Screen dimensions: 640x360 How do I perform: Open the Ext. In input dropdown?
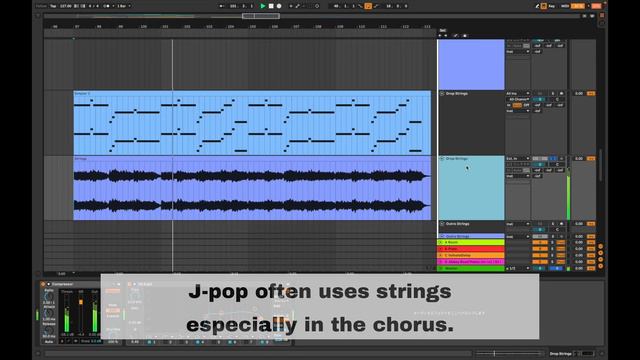tap(518, 158)
